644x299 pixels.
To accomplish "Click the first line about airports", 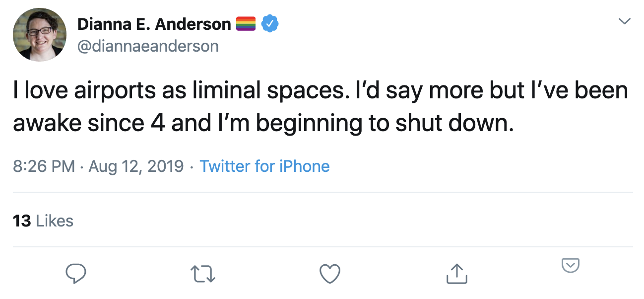I will pyautogui.click(x=321, y=91).
